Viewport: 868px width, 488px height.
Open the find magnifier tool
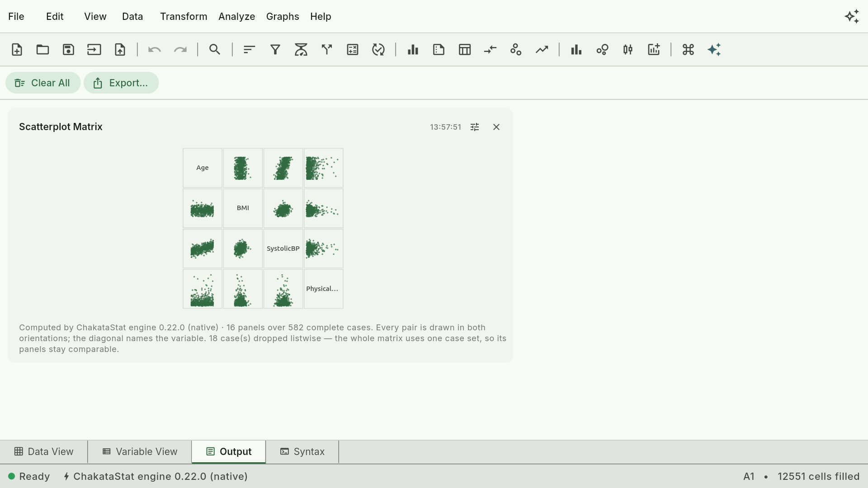215,50
